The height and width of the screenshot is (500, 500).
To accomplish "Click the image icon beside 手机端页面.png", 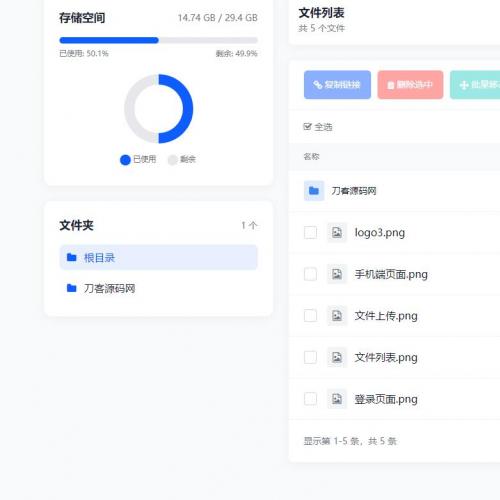I will pyautogui.click(x=337, y=274).
